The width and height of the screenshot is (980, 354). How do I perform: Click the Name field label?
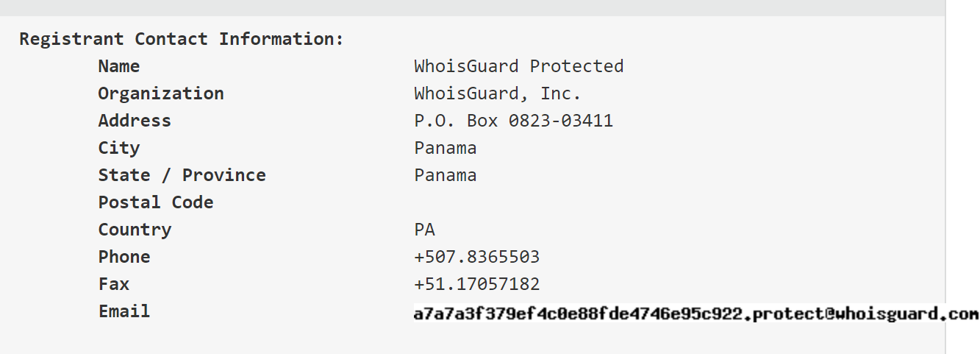click(x=118, y=66)
